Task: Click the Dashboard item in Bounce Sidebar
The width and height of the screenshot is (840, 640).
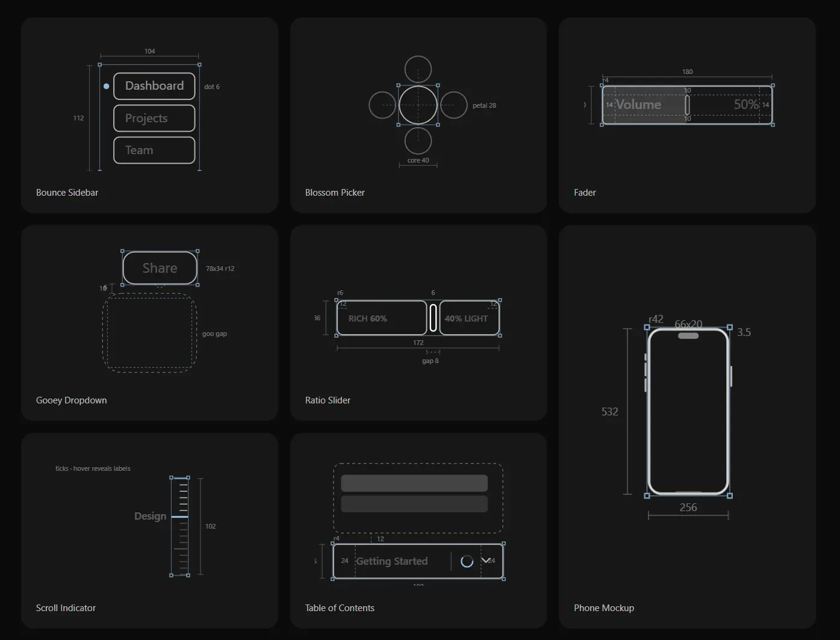Action: click(x=154, y=86)
